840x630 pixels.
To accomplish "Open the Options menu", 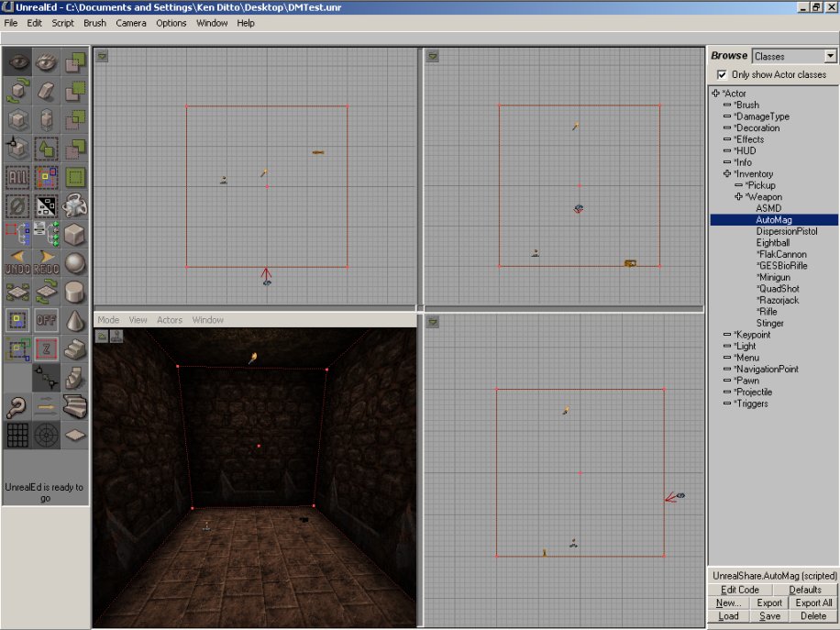I will point(171,23).
